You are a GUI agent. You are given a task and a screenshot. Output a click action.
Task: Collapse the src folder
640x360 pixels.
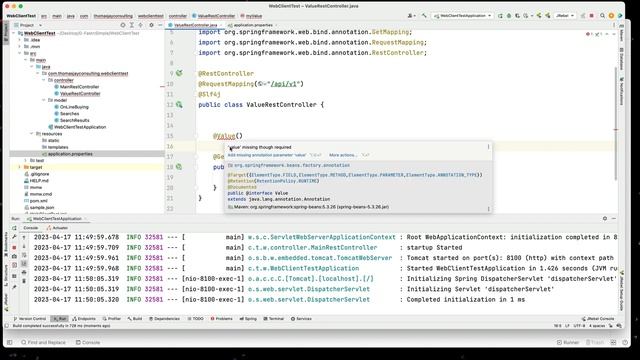pos(20,53)
